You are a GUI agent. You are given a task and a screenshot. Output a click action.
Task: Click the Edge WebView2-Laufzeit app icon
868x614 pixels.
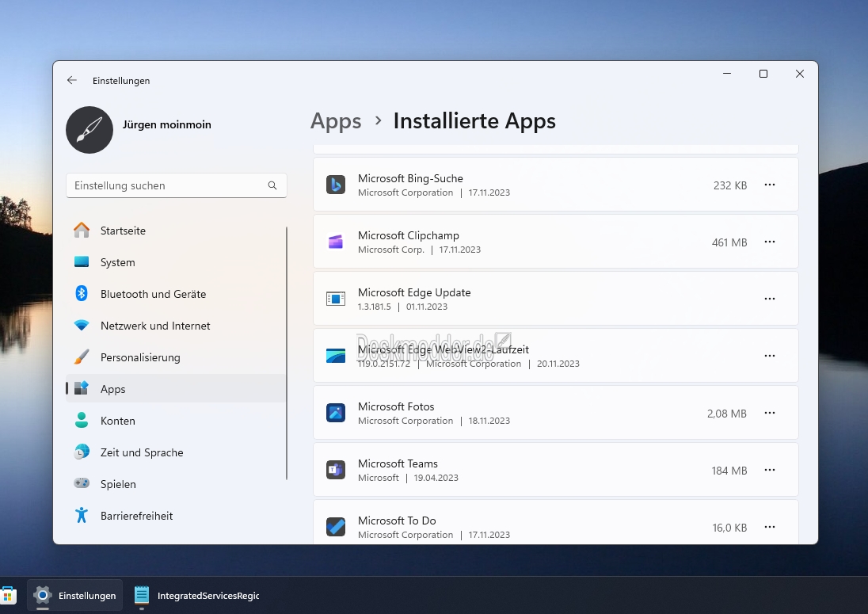[x=336, y=356]
